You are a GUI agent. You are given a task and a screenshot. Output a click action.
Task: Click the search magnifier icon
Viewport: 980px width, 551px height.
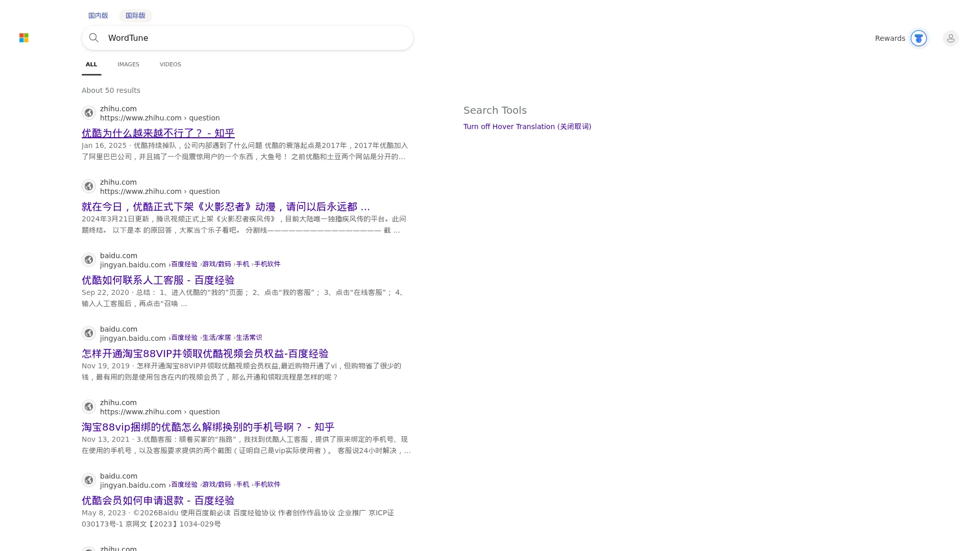94,38
